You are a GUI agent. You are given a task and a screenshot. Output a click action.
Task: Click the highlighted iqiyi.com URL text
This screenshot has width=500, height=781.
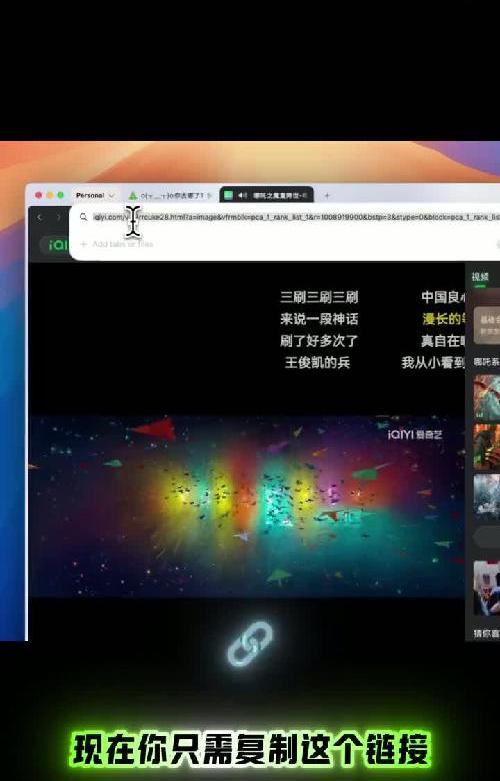[296, 217]
